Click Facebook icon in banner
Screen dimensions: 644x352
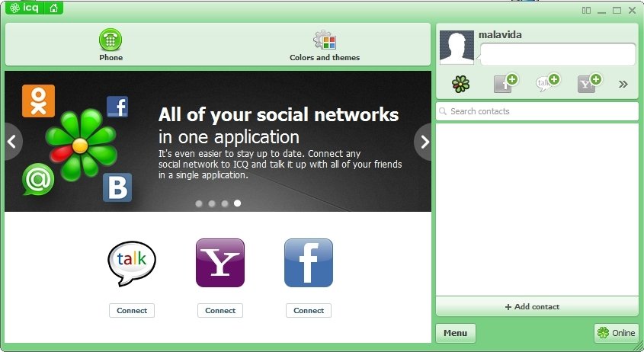tap(117, 107)
